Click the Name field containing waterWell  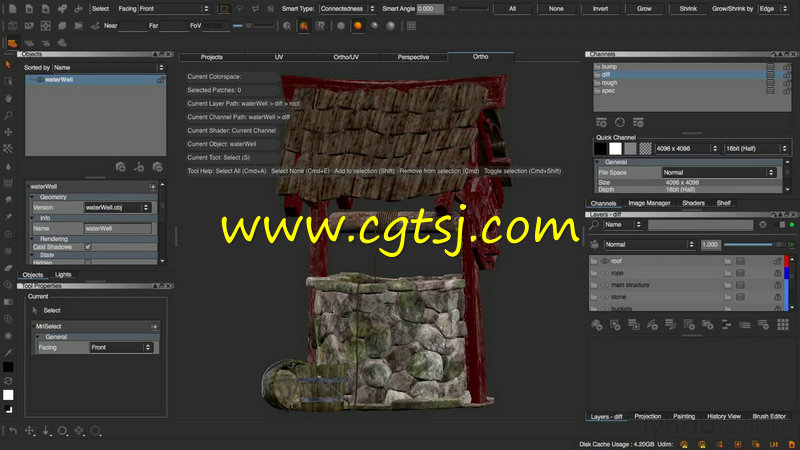pyautogui.click(x=118, y=229)
